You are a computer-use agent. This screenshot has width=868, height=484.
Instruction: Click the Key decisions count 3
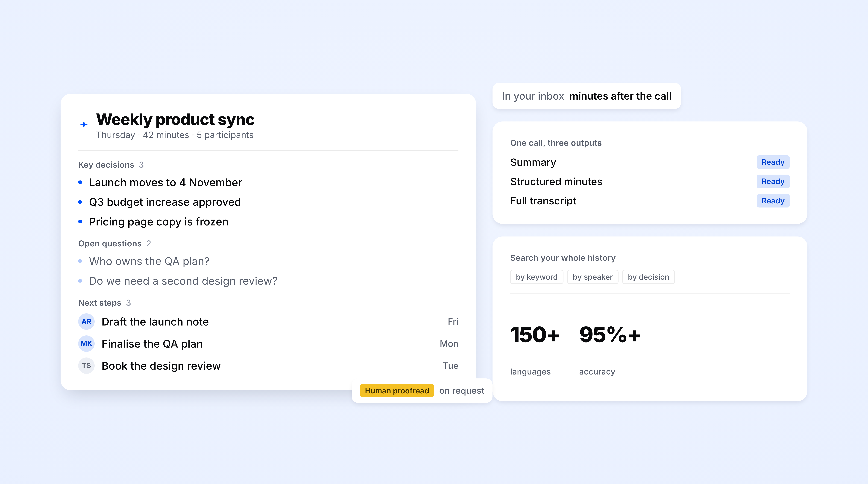click(x=141, y=165)
